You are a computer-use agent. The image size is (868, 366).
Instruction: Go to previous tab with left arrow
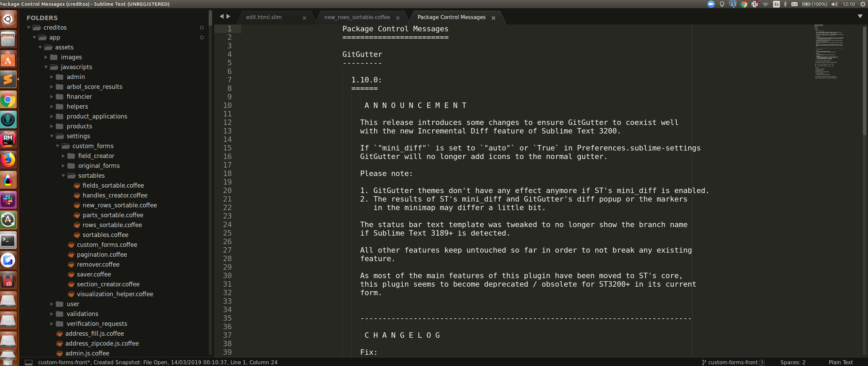tap(222, 16)
